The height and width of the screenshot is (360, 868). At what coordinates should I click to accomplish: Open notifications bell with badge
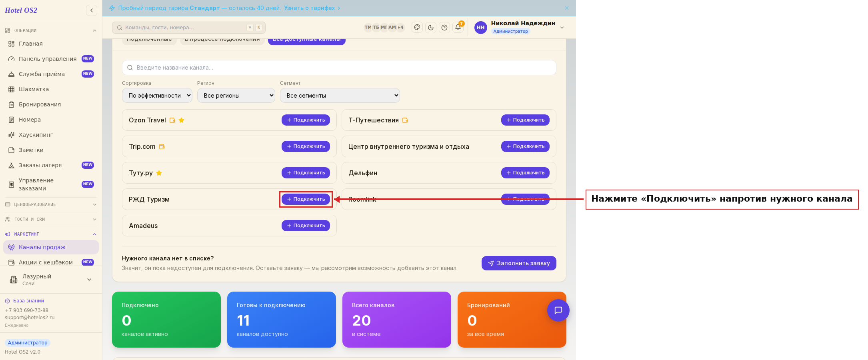tap(458, 27)
